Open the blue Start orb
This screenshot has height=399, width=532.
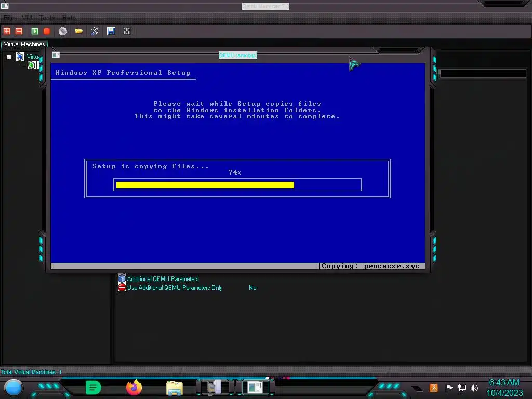click(x=14, y=388)
